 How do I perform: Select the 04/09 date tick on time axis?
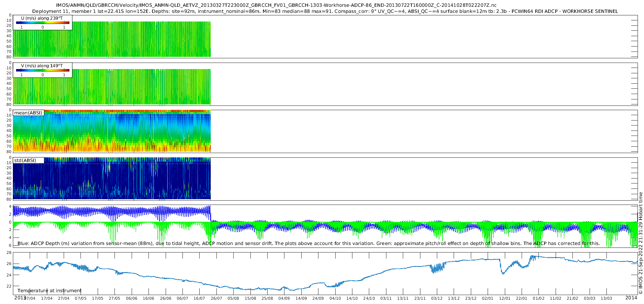pos(284,298)
